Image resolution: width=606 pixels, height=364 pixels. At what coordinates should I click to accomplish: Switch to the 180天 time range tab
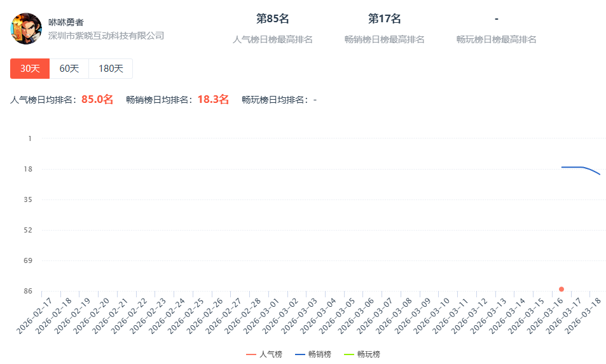pos(111,69)
